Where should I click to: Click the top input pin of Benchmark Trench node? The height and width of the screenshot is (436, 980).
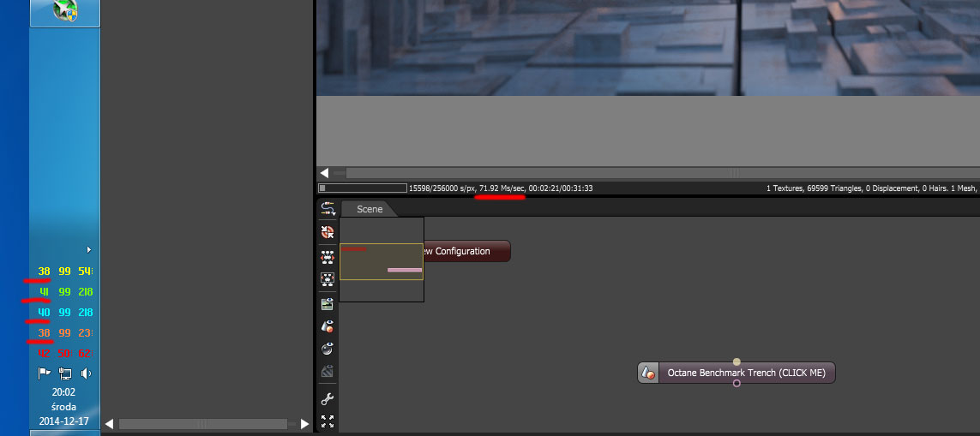pos(737,361)
